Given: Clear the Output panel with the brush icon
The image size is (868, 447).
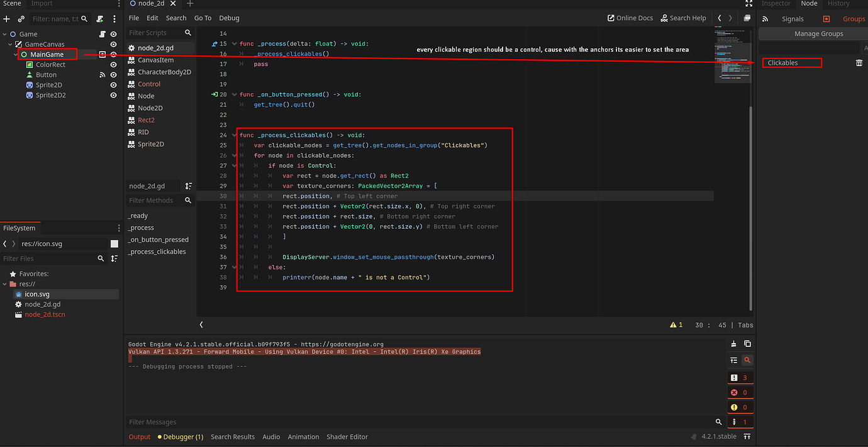Looking at the screenshot, I should tap(733, 344).
